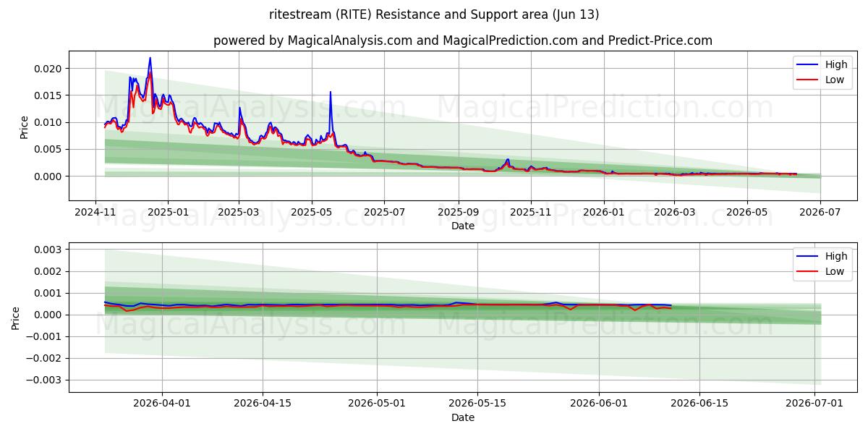Viewport: 868px width, 434px height.
Task: Click the top chart x-axis label '2026-01'
Action: pos(603,211)
